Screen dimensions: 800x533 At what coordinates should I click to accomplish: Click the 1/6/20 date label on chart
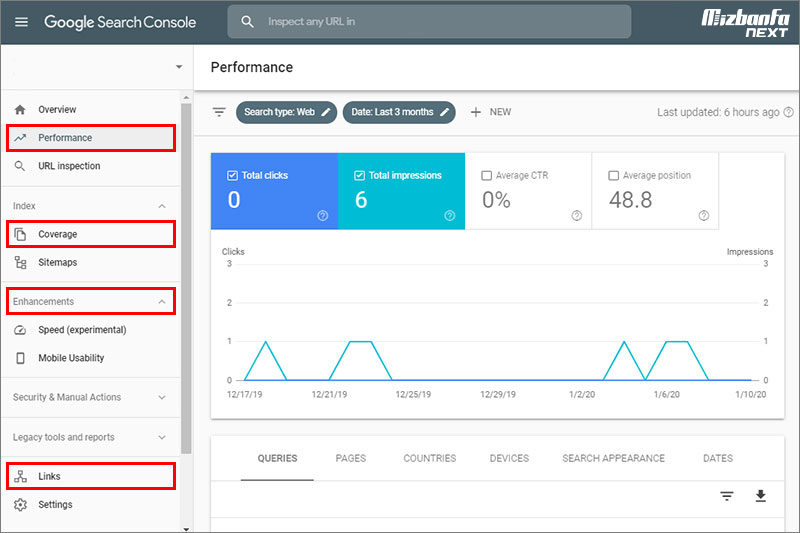click(666, 394)
